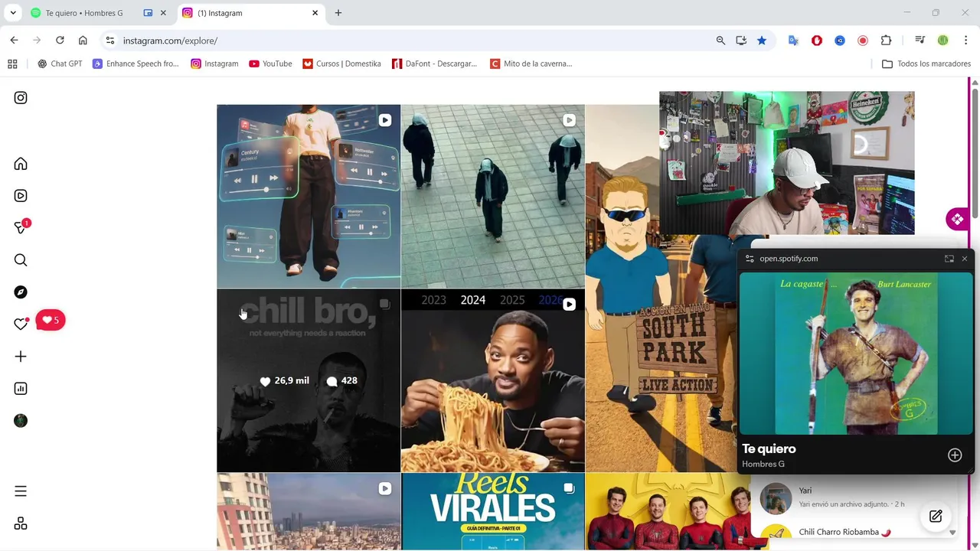The width and height of the screenshot is (980, 551).
Task: Add Te quiero to library with plus
Action: pyautogui.click(x=955, y=455)
